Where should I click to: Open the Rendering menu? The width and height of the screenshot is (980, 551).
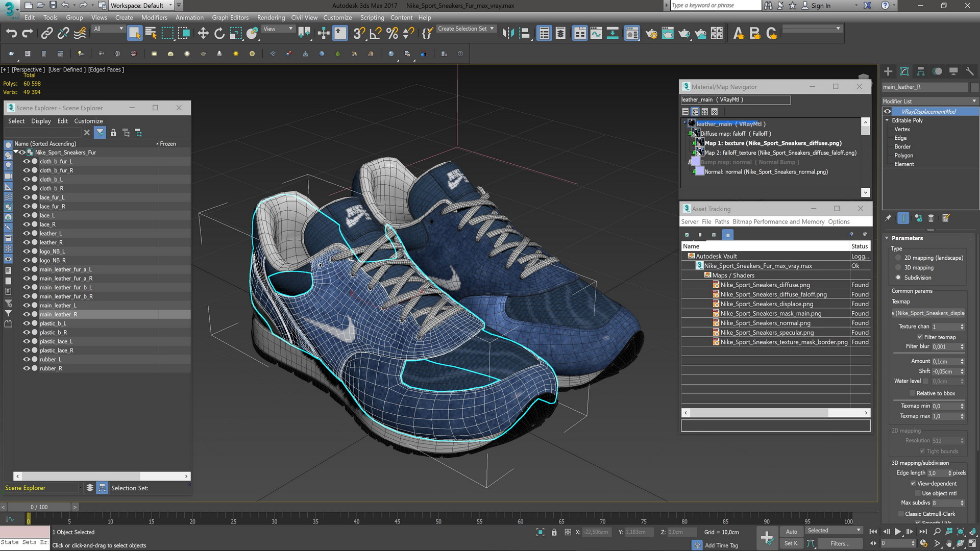[271, 17]
